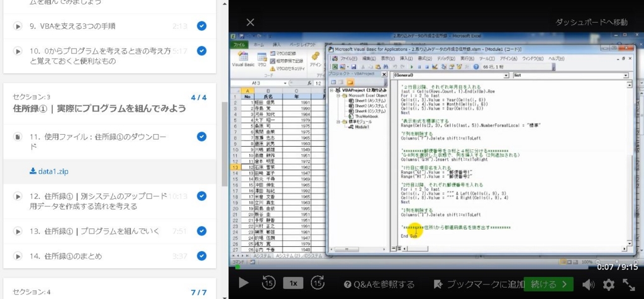Close the video player with the X
The image size is (644, 299).
click(x=250, y=22)
